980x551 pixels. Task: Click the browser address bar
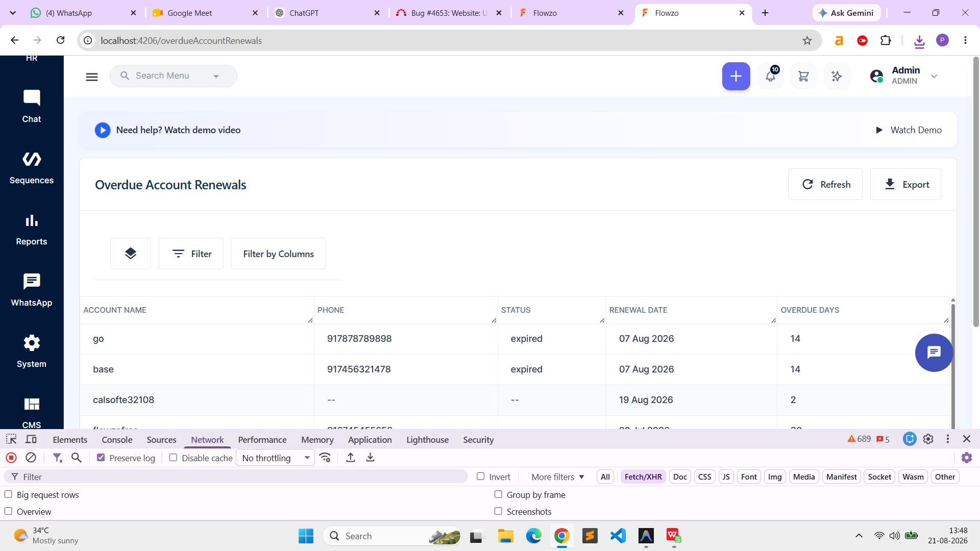coord(449,40)
